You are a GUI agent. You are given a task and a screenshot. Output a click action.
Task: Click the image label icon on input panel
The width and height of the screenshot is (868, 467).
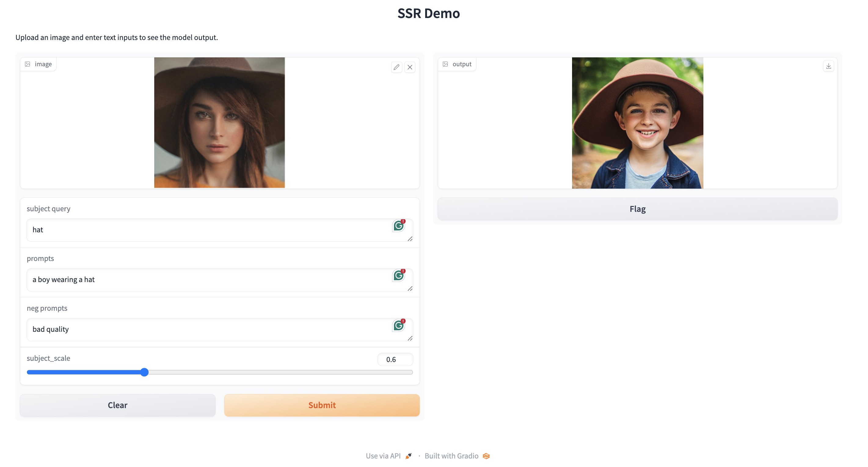27,64
